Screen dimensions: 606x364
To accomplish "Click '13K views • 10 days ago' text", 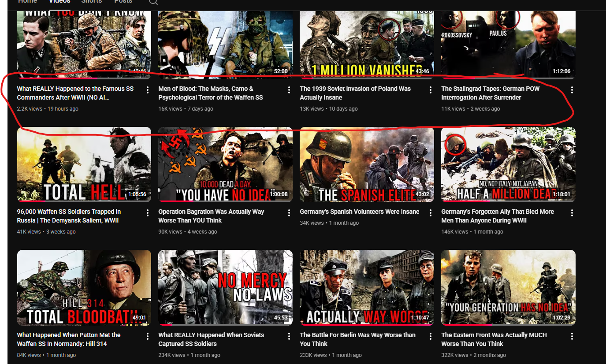I will (x=329, y=109).
